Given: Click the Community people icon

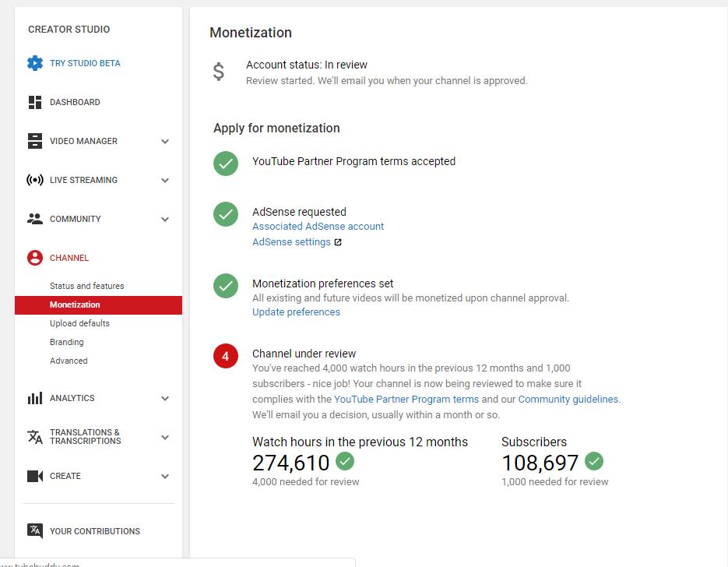Looking at the screenshot, I should 35,219.
